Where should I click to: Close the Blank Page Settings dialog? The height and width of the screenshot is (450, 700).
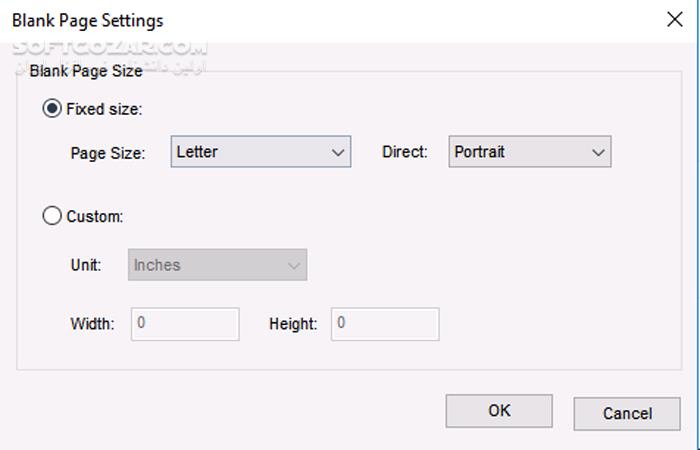(x=675, y=20)
